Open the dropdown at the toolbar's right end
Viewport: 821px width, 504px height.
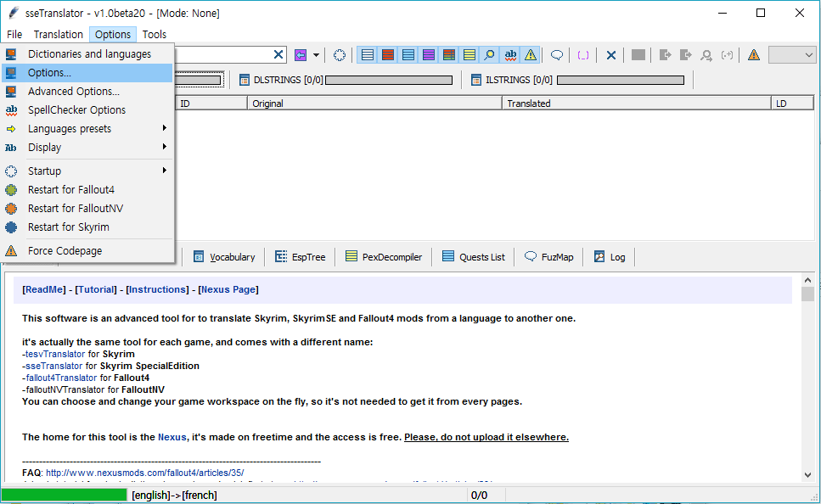(792, 54)
